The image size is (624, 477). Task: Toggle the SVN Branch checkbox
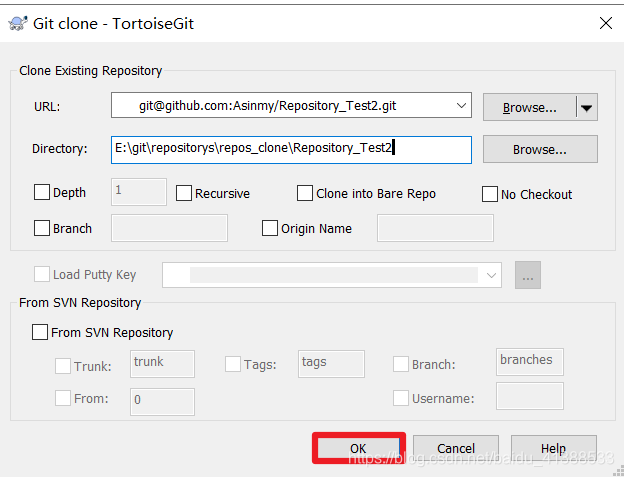401,364
